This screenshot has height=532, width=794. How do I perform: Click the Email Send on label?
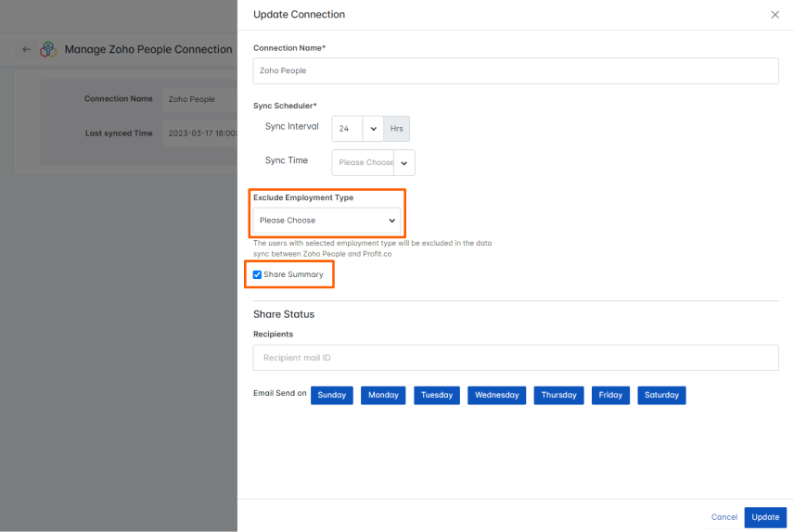click(279, 393)
